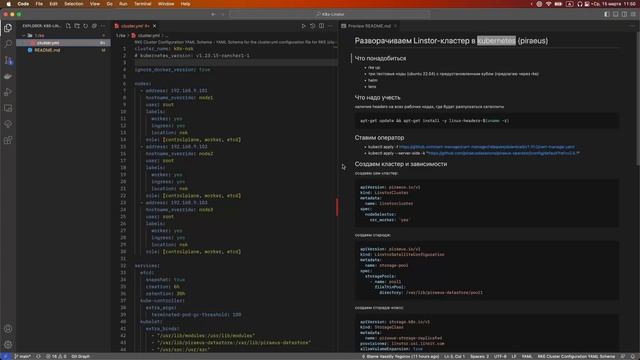Open the View menu
The width and height of the screenshot is (640, 360).
(x=95, y=4)
